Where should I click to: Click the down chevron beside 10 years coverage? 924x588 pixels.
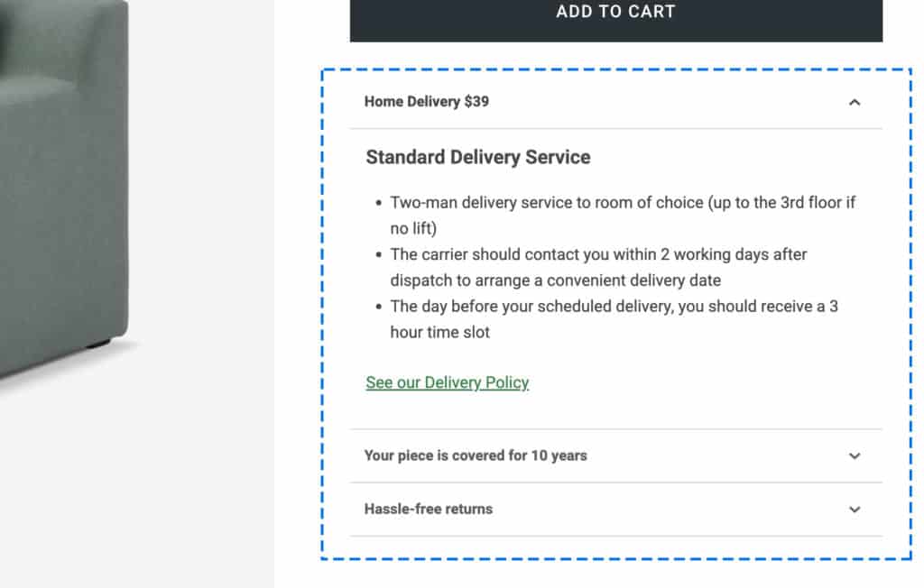click(x=854, y=456)
